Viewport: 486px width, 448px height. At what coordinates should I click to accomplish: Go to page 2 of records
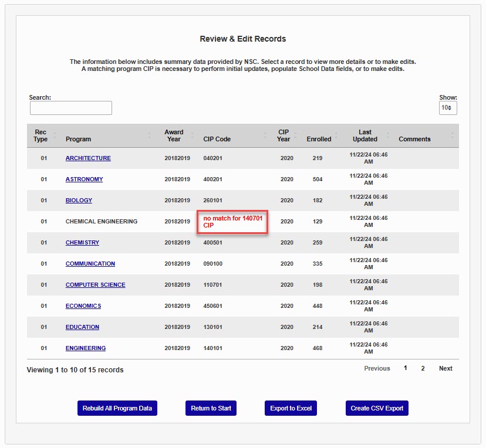coord(423,368)
